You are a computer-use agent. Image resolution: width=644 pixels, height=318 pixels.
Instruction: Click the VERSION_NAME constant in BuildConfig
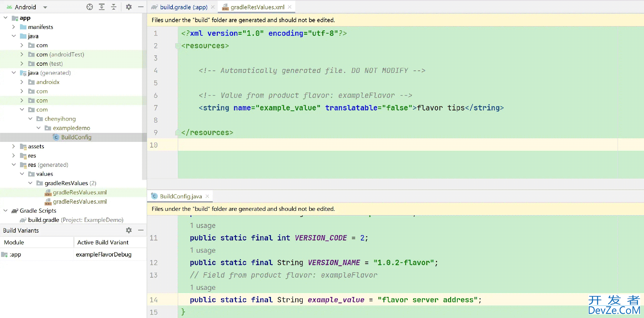pyautogui.click(x=334, y=263)
